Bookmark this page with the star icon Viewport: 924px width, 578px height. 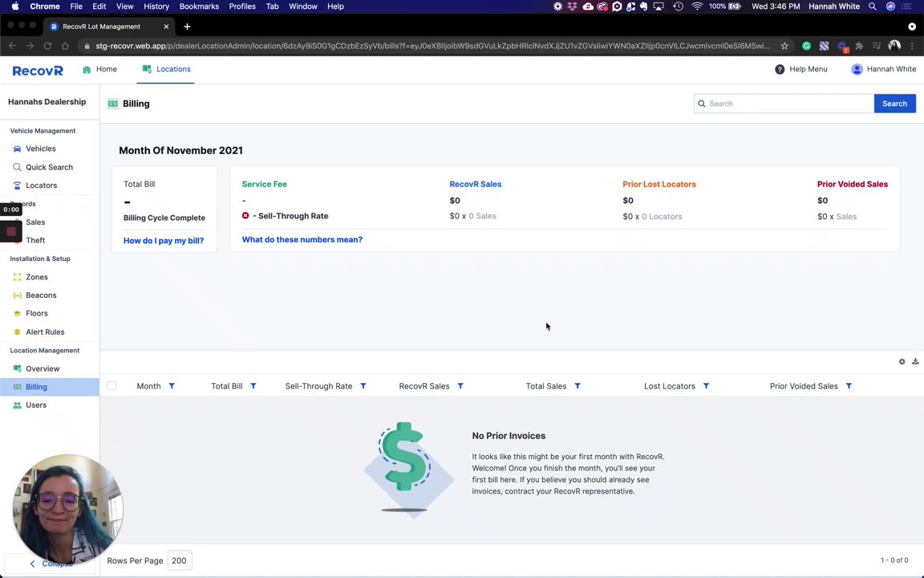tap(784, 46)
